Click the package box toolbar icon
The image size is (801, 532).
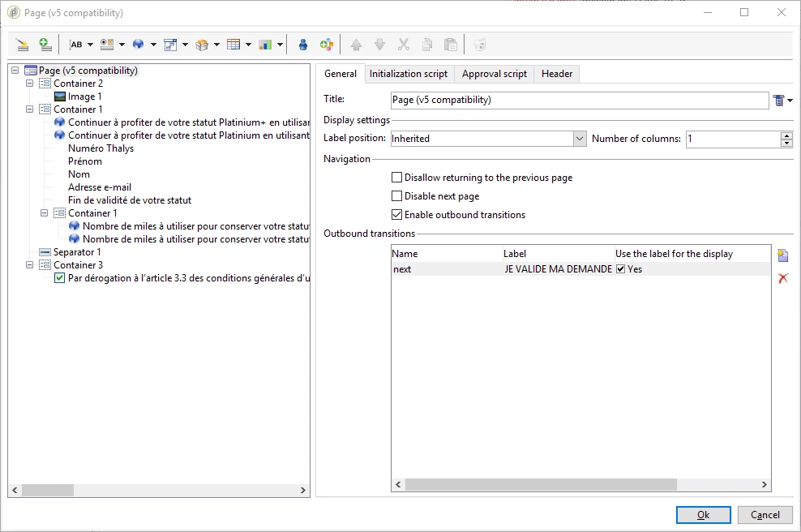tap(202, 45)
